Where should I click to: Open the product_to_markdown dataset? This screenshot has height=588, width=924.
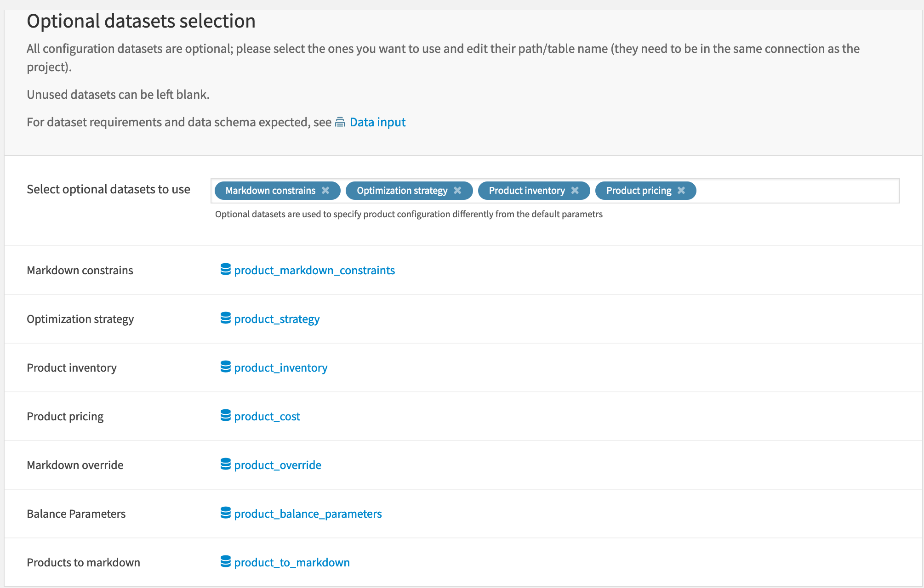pyautogui.click(x=291, y=562)
